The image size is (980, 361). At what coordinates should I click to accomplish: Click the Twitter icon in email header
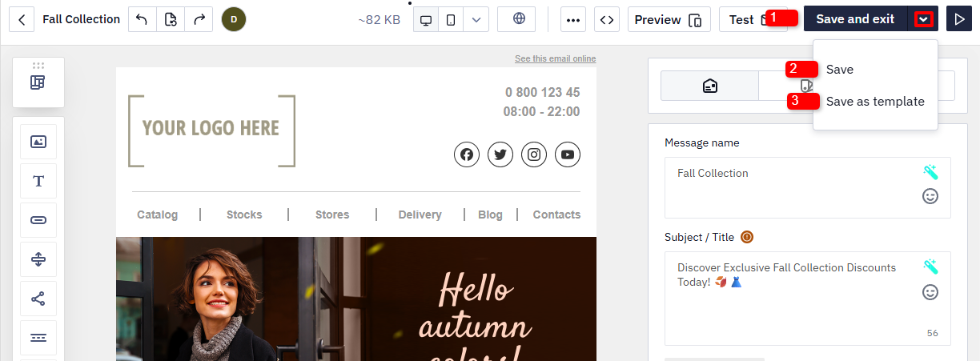click(x=500, y=154)
